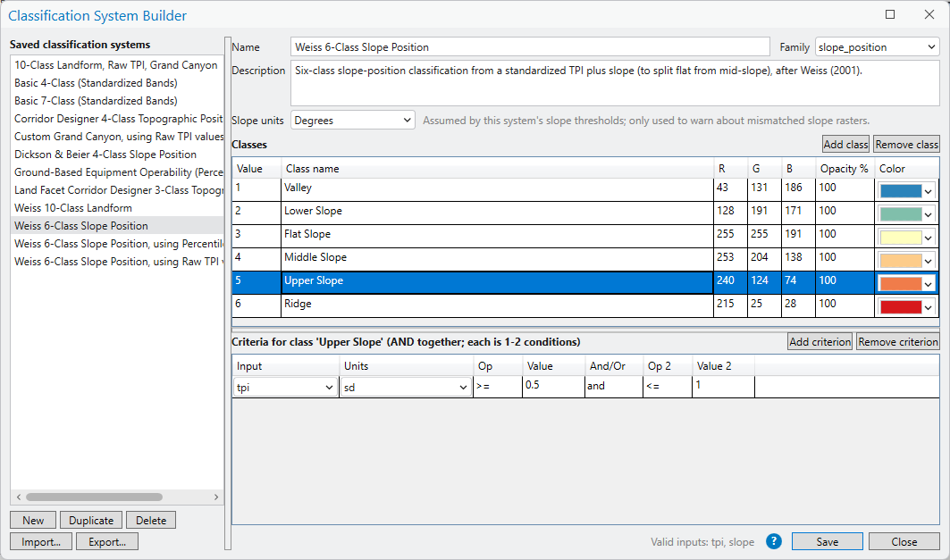Screen dimensions: 950x560
Task: Select 'Weiss 6-Class Slope Position, using Raw TPI'
Action: [117, 262]
